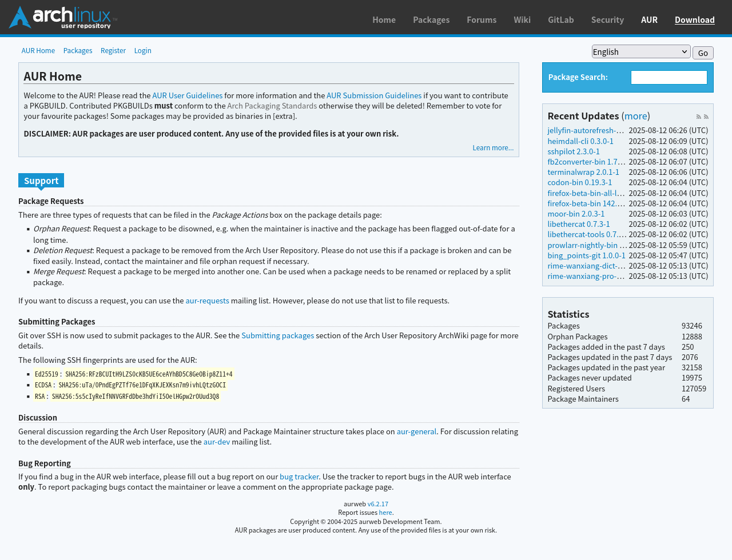Open the English language dropdown
The width and height of the screenshot is (732, 560).
pyautogui.click(x=641, y=52)
